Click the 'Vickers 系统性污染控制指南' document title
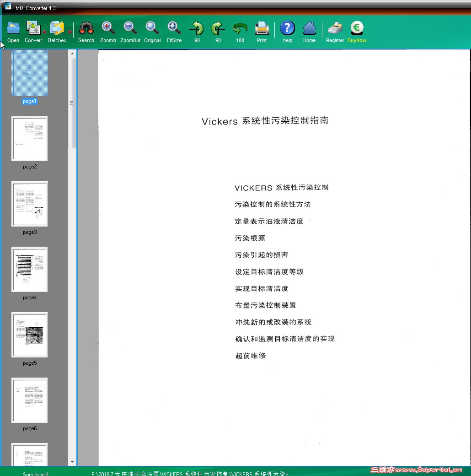Viewport: 471px width, 476px height. [x=265, y=121]
